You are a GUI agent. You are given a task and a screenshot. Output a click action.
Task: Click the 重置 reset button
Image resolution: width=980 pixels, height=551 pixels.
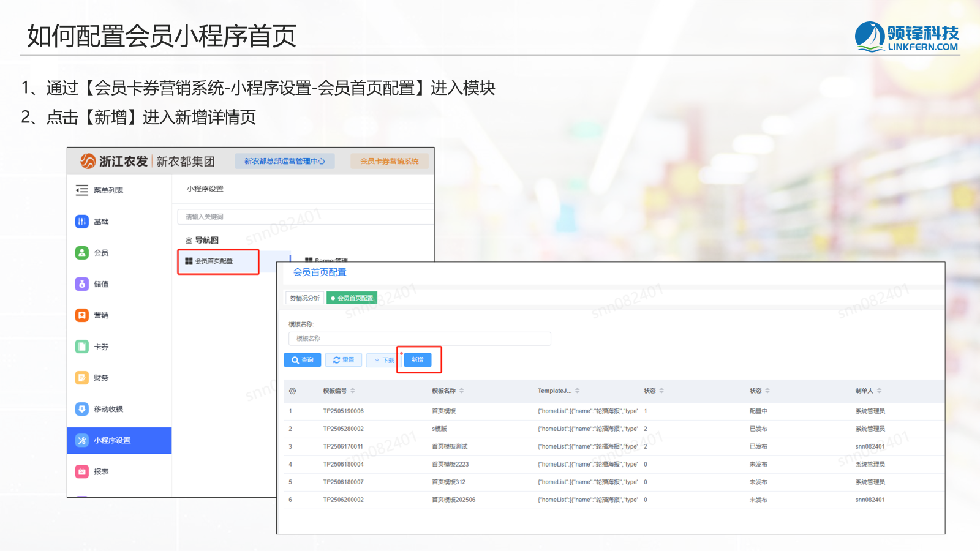tap(344, 360)
